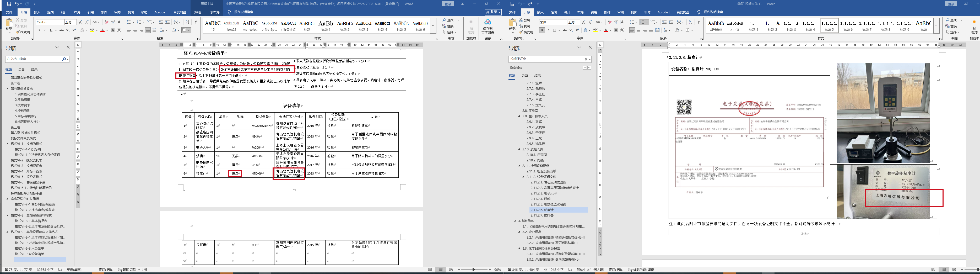
Task: Open phonetic guide in right Word window
Action: [x=616, y=22]
